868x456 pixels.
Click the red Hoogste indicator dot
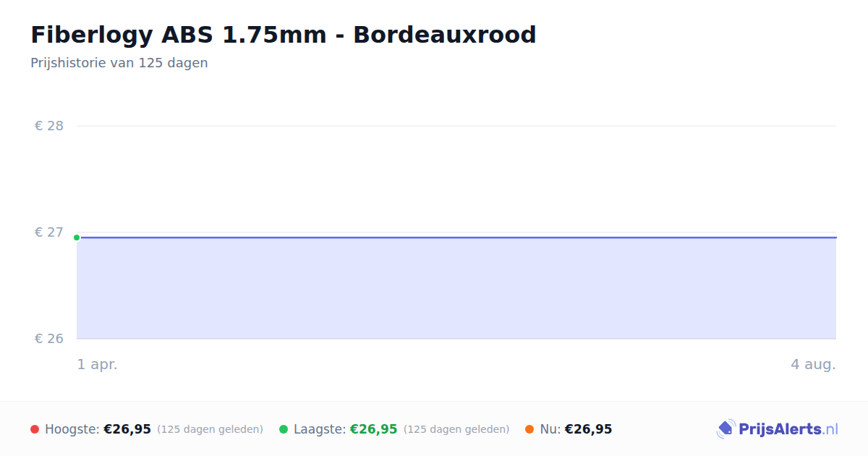pos(35,429)
